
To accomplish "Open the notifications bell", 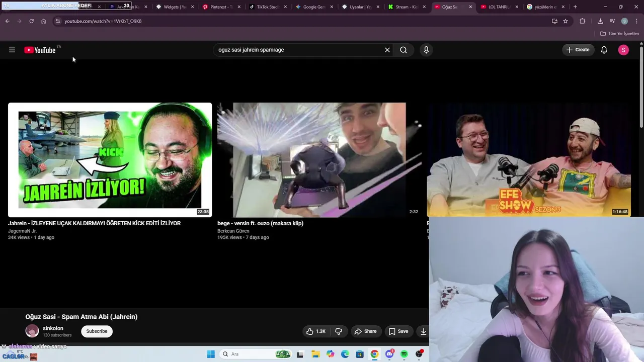I will pyautogui.click(x=604, y=50).
